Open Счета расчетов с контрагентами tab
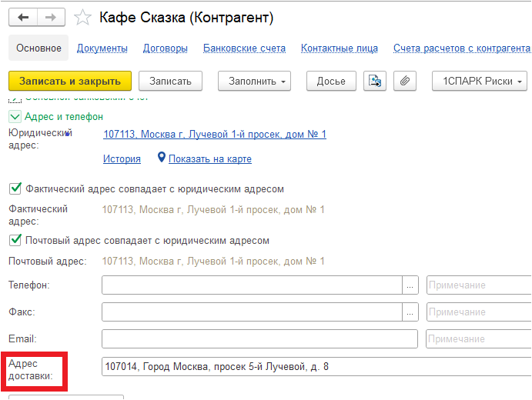The height and width of the screenshot is (400, 532). coord(462,48)
